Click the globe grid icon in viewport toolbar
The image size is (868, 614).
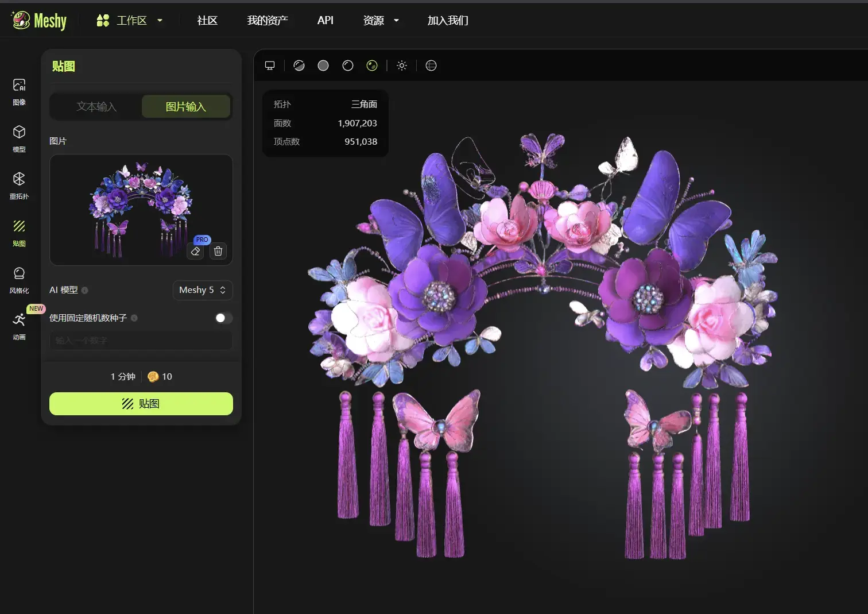(x=431, y=65)
